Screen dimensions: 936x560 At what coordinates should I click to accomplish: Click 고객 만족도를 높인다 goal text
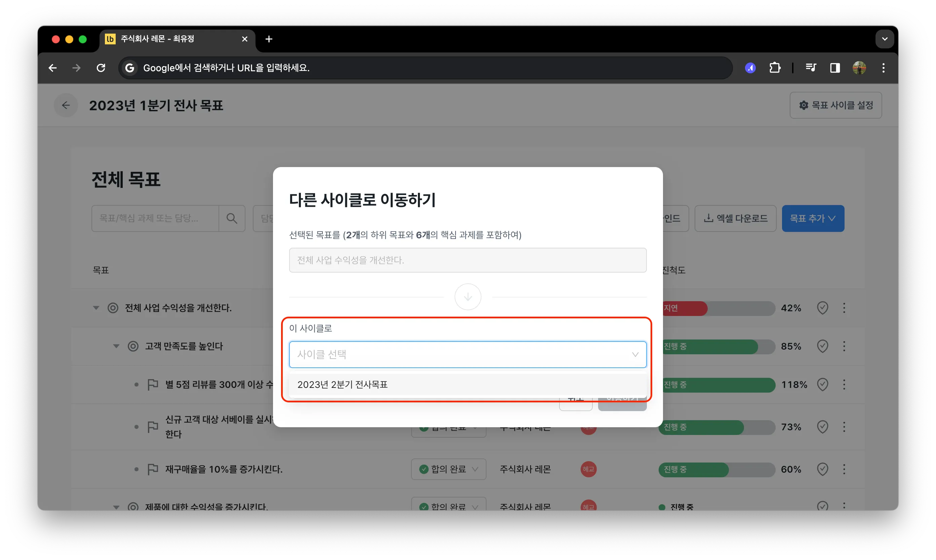coord(184,346)
